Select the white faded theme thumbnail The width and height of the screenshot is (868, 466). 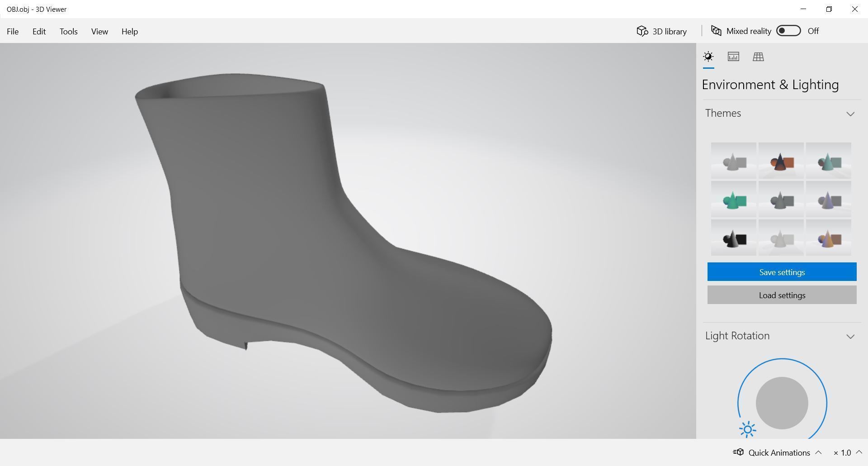[x=781, y=238]
